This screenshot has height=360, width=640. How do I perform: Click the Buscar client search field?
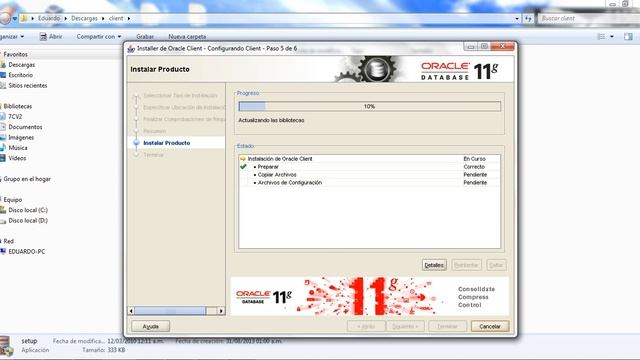[x=588, y=18]
